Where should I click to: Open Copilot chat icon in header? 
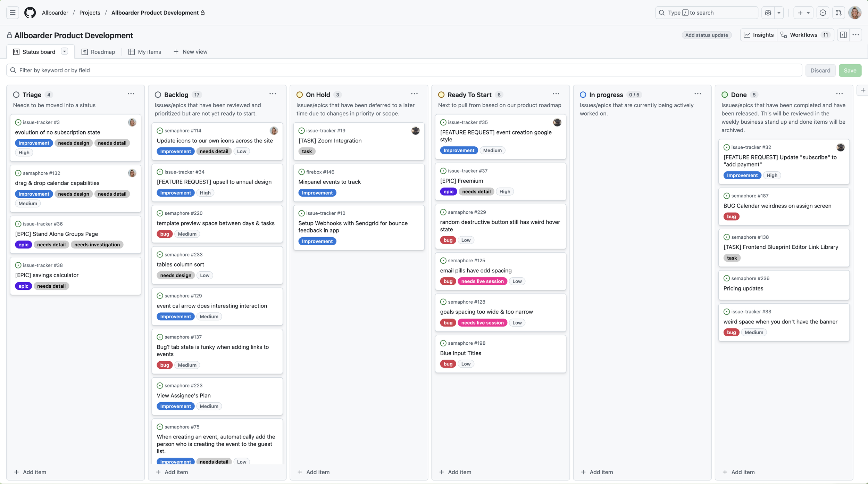click(x=768, y=13)
